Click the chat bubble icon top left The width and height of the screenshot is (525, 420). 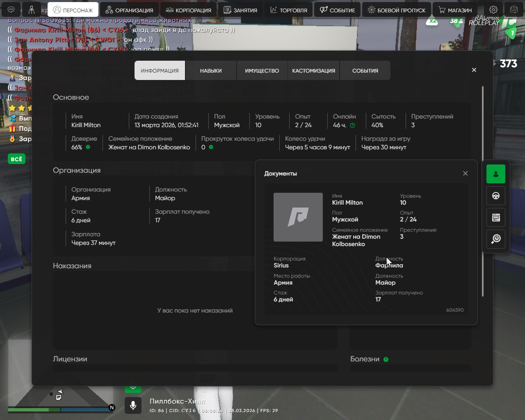point(11,10)
